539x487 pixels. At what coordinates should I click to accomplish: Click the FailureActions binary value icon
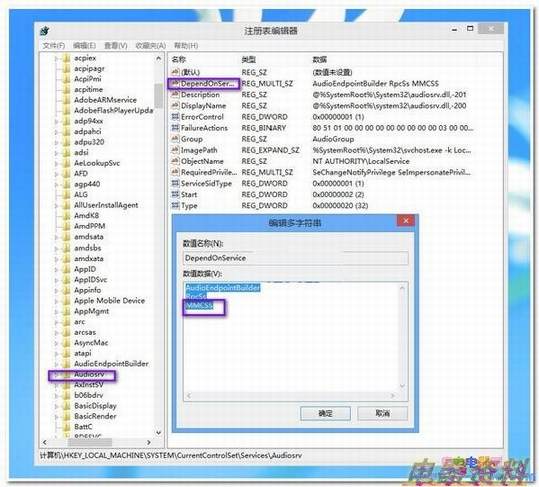[175, 128]
